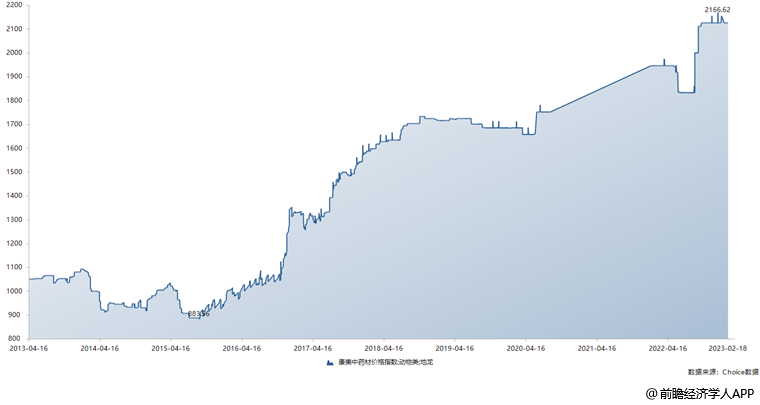760x405 pixels.
Task: Click the 2100 y-axis value
Action: (15, 29)
